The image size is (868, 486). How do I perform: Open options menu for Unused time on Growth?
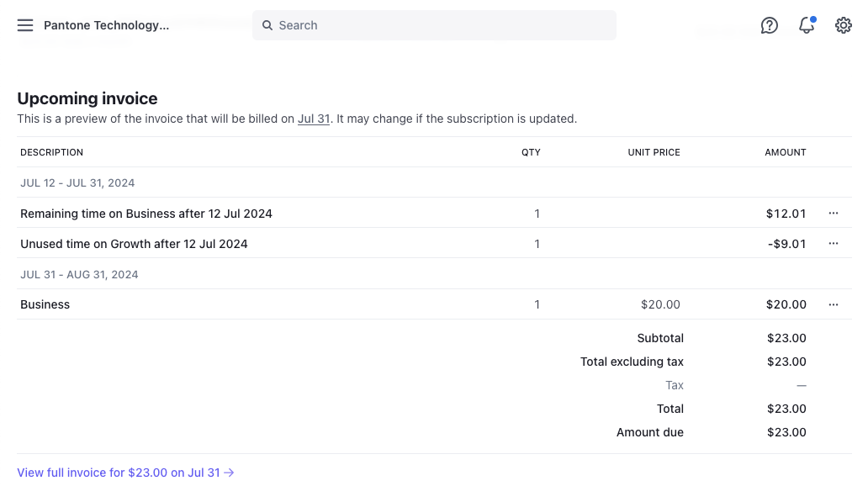[x=833, y=243]
